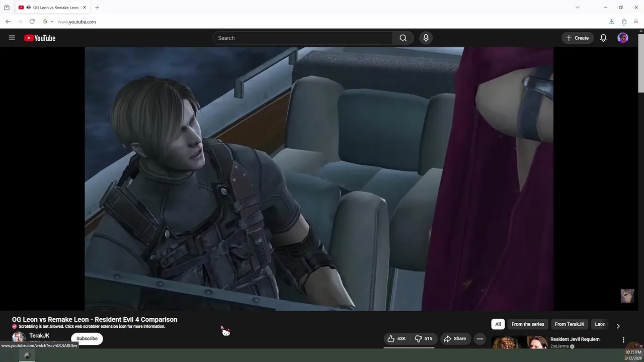Open the search engine selector dropdown

(48, 22)
